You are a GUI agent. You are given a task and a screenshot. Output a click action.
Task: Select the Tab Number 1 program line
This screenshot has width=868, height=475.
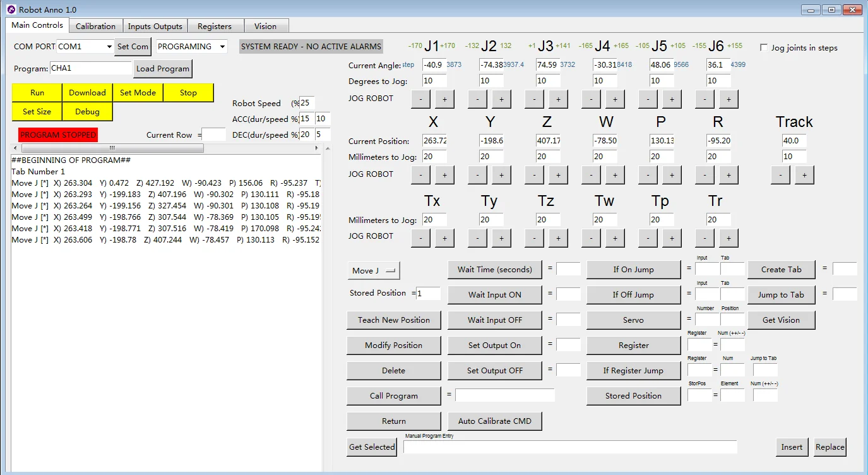[39, 172]
